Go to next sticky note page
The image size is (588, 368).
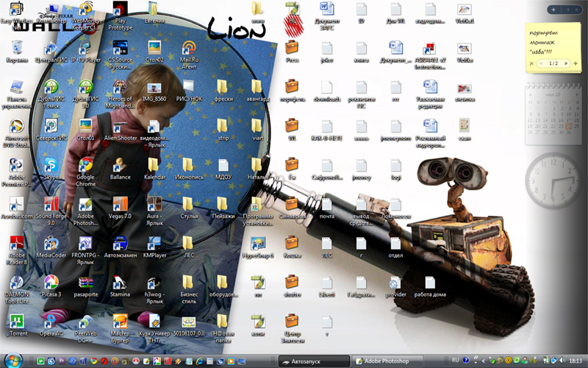pos(566,63)
